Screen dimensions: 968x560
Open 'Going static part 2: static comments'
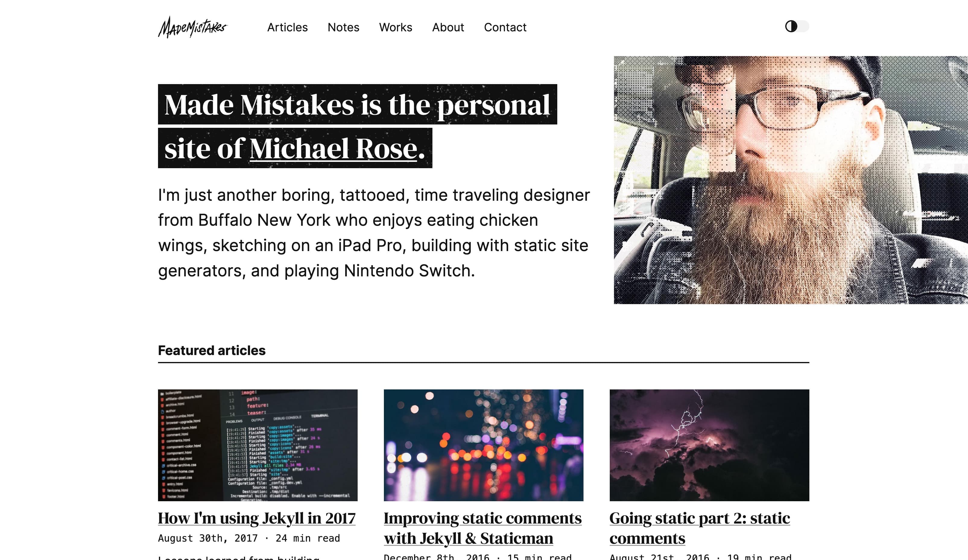pos(700,528)
